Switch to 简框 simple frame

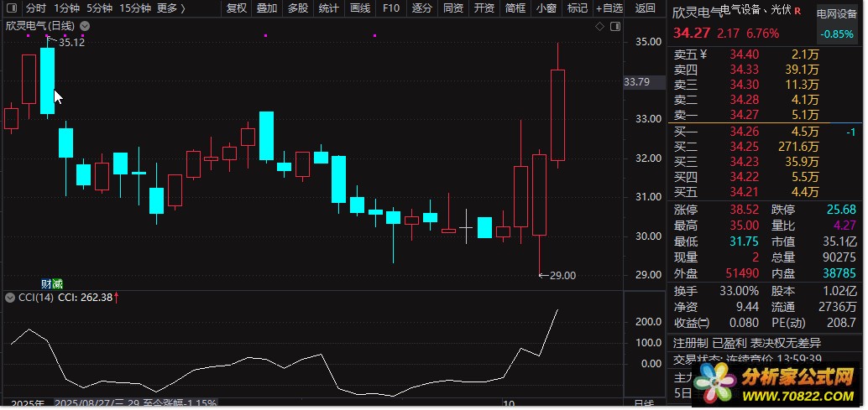click(x=515, y=8)
